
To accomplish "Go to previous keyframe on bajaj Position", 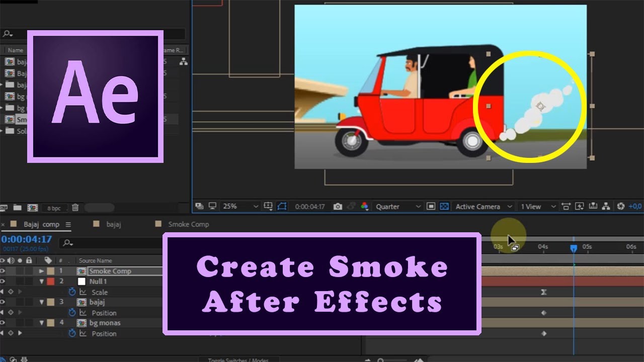I will 2,313.
